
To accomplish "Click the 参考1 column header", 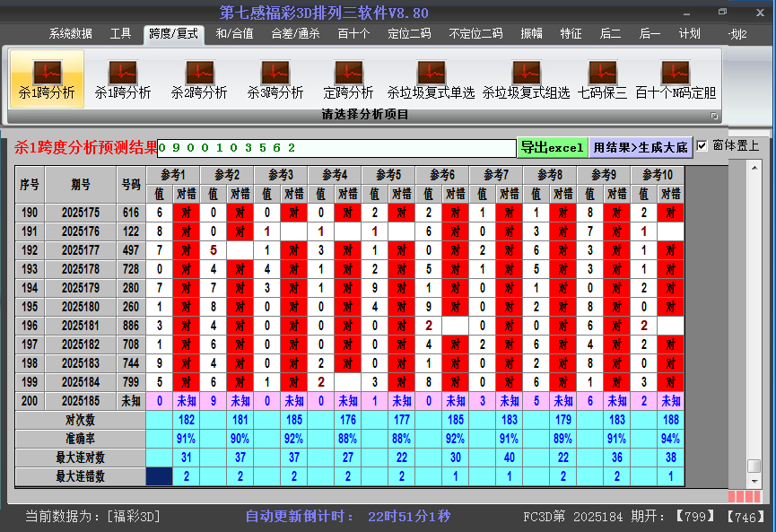I will coord(173,175).
